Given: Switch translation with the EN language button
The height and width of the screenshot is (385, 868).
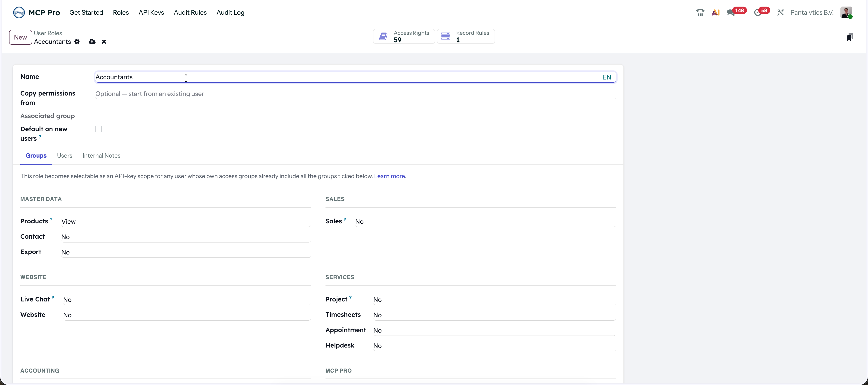Looking at the screenshot, I should coord(606,77).
